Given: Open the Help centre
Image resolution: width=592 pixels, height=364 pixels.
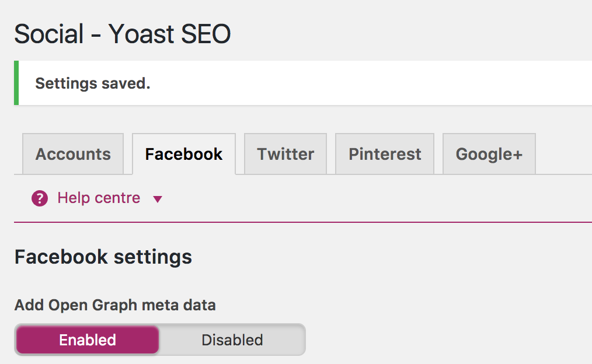Looking at the screenshot, I should coord(98,198).
